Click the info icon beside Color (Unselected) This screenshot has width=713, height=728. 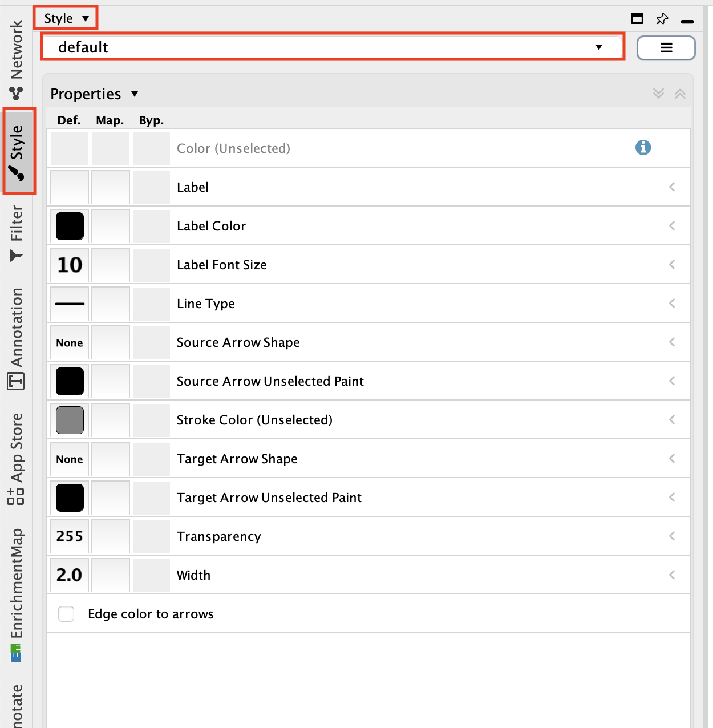coord(643,148)
